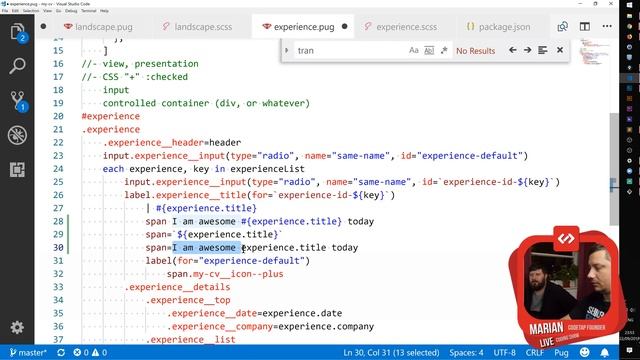Open the Selection menu

[31, 11]
